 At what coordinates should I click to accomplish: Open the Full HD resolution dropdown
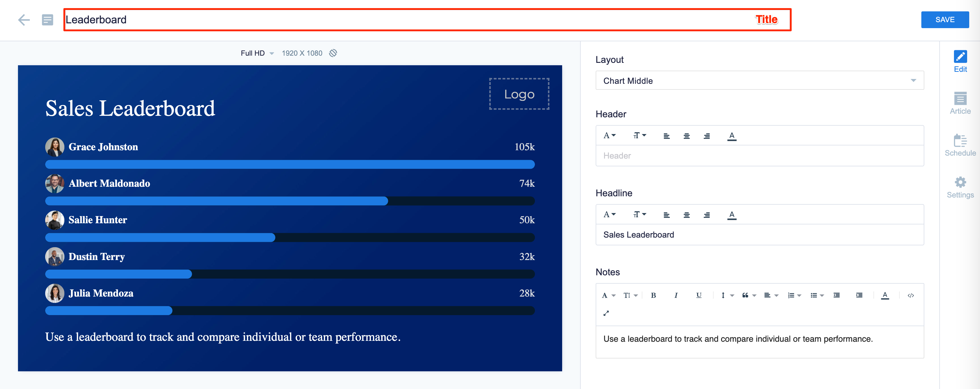tap(257, 53)
